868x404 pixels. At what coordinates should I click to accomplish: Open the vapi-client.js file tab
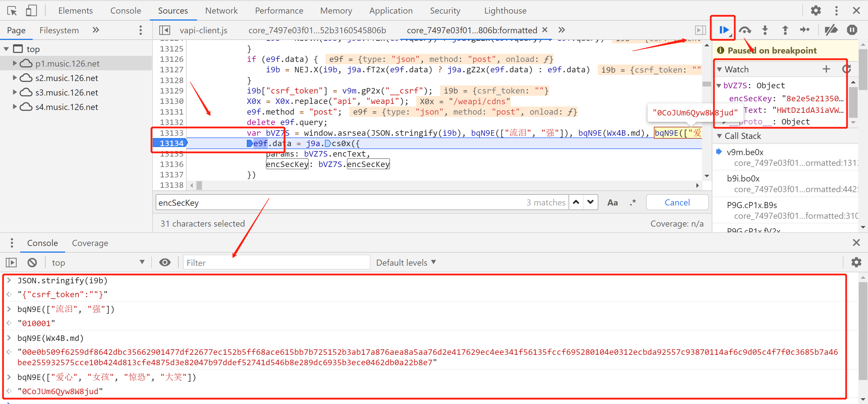(x=203, y=30)
